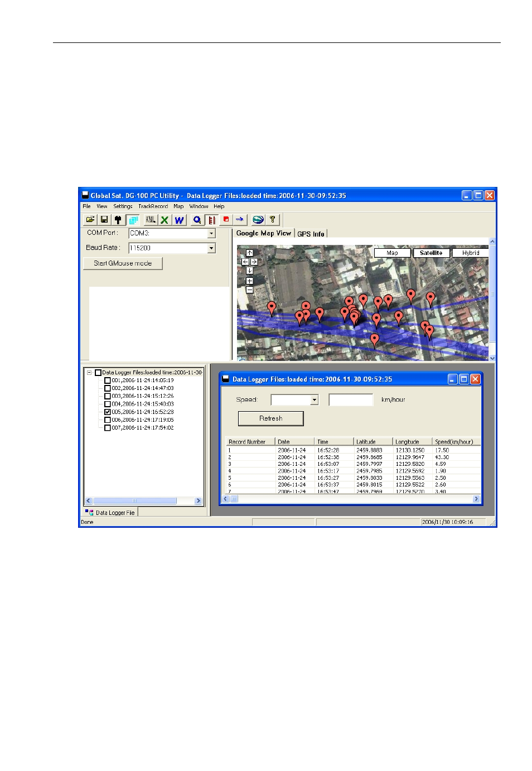Viewport: 532px width, 771px height.
Task: Sort table by Speed(km/hour) column header
Action: pyautogui.click(x=457, y=441)
